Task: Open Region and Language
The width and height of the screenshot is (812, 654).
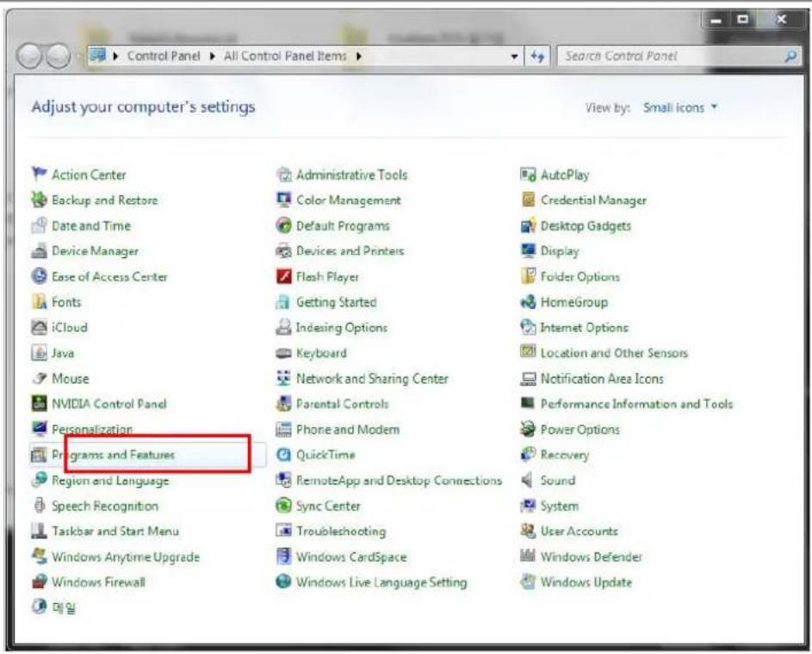Action: [109, 480]
